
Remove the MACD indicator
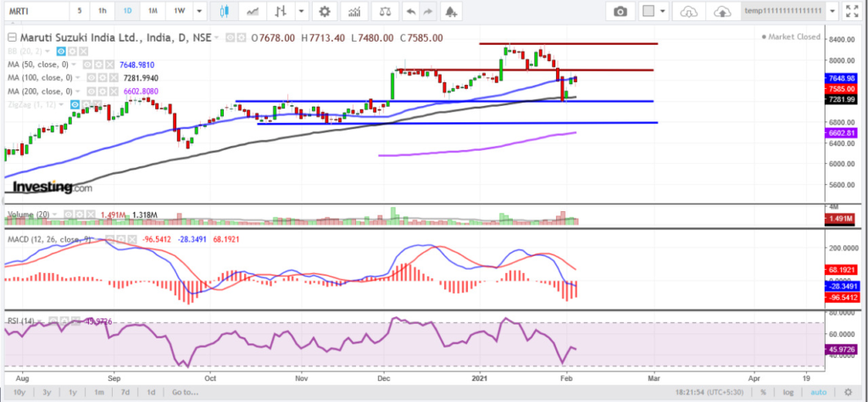pyautogui.click(x=131, y=239)
